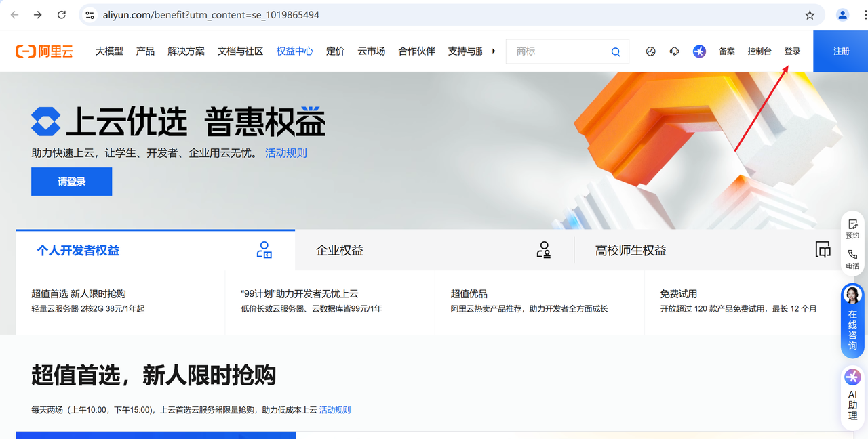Select the 免费试用 card
Viewport: 868px width, 439px height.
(x=743, y=301)
